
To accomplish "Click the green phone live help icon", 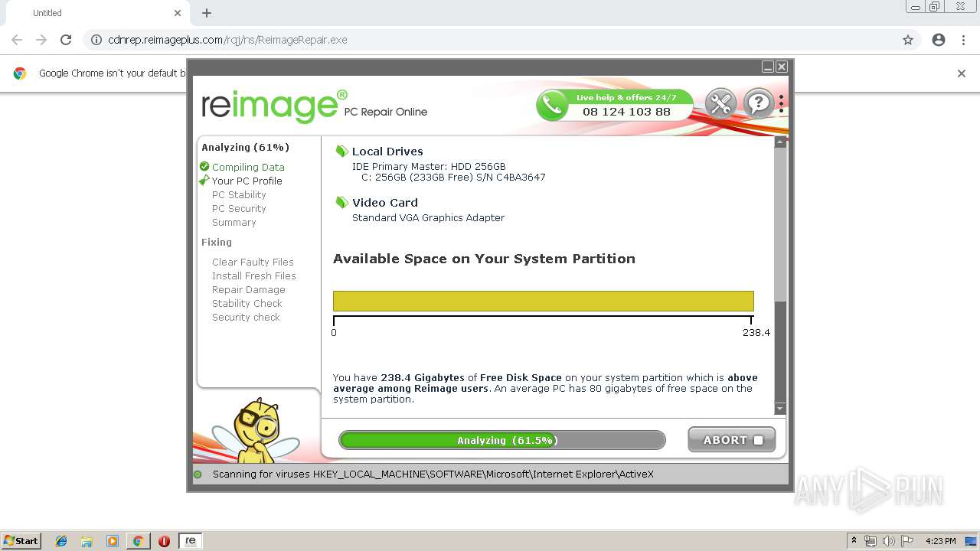I will tap(551, 105).
